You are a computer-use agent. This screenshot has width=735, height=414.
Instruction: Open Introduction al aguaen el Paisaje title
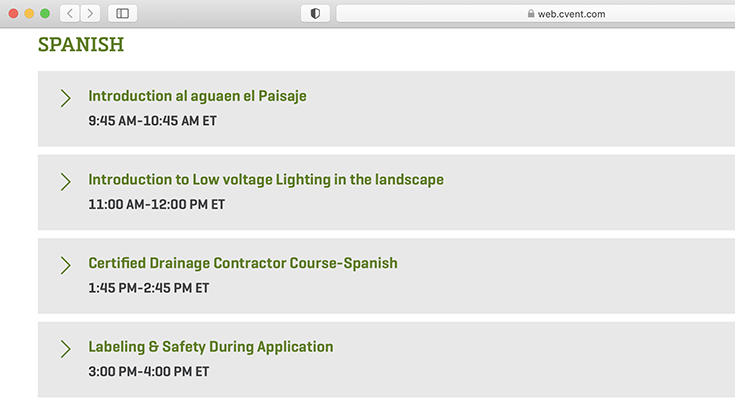pyautogui.click(x=197, y=96)
